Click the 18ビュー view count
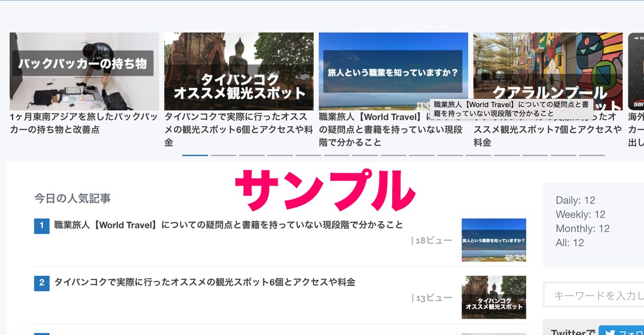 coord(432,241)
